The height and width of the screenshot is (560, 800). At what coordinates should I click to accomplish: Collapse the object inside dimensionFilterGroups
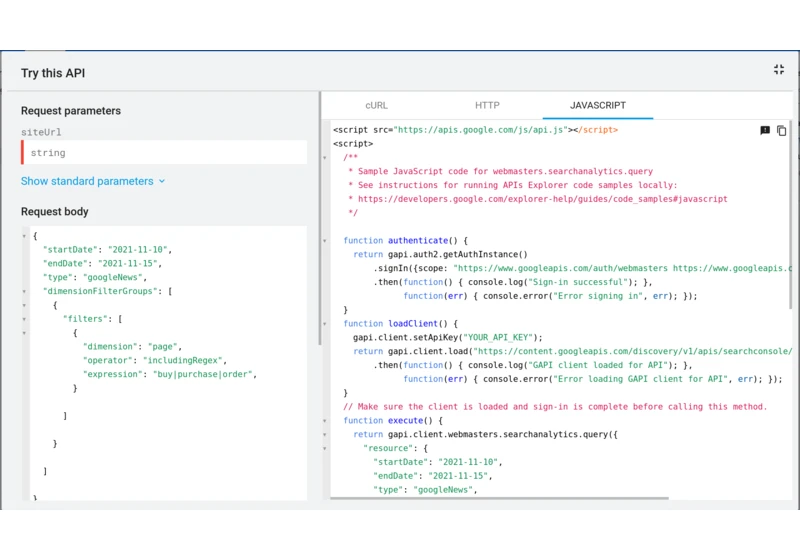coord(24,306)
